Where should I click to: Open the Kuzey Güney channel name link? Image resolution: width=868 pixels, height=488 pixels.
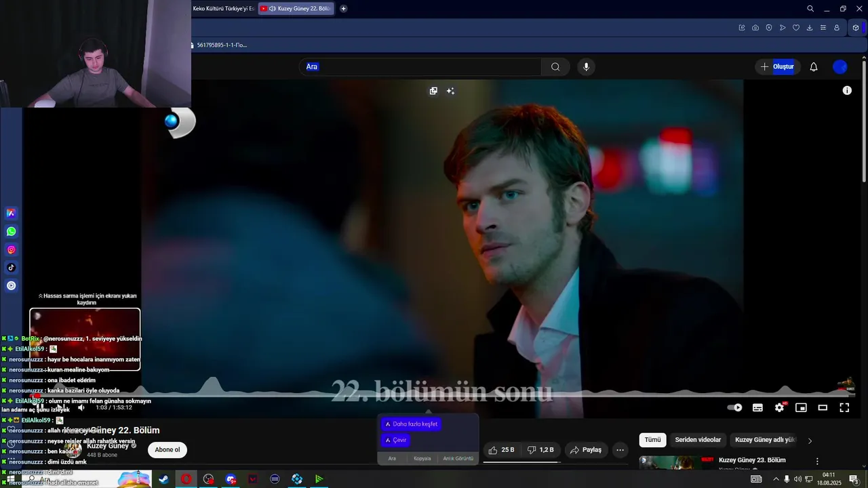click(108, 445)
